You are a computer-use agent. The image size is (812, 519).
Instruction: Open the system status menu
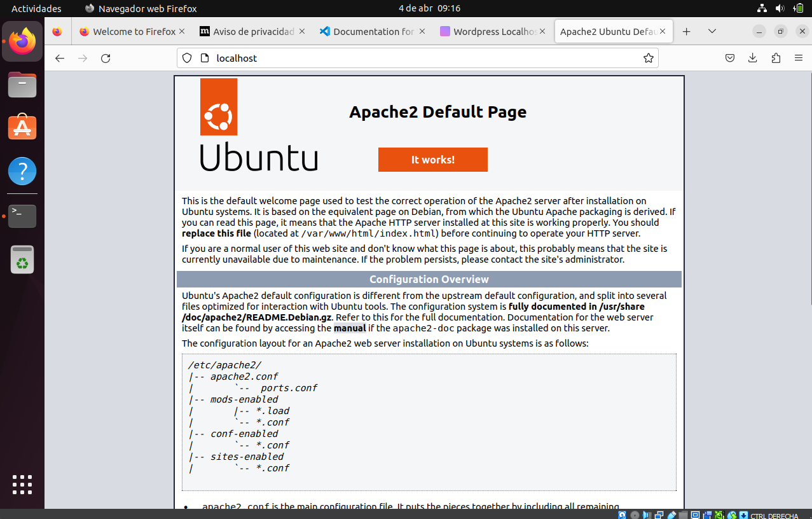coord(780,8)
